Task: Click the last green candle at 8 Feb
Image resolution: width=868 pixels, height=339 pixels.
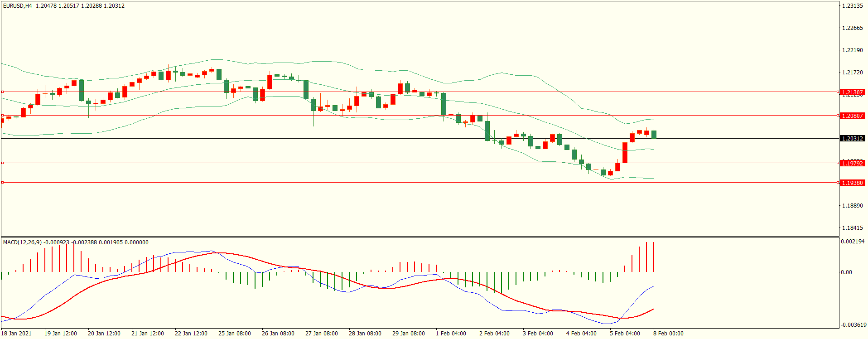Action: pyautogui.click(x=654, y=134)
